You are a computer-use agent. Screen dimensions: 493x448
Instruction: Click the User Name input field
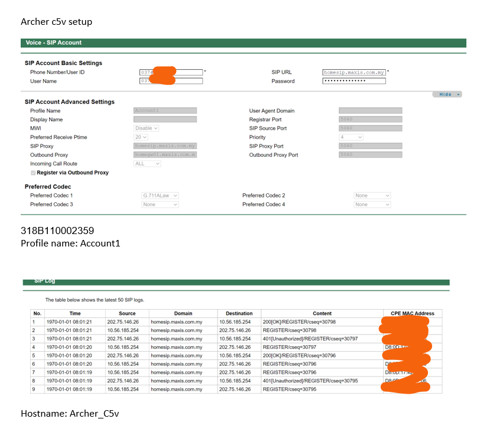pyautogui.click(x=171, y=81)
